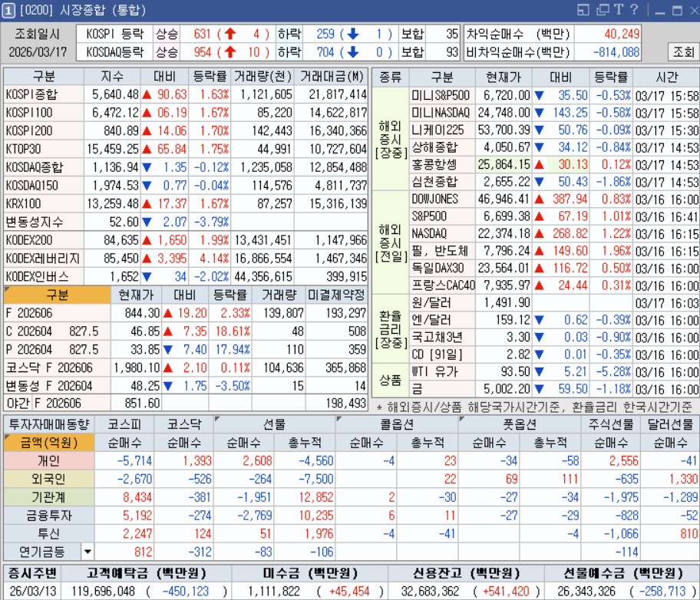Screen dimensions: 700x600
Task: Click the window layout icon in title bar
Action: (x=583, y=10)
